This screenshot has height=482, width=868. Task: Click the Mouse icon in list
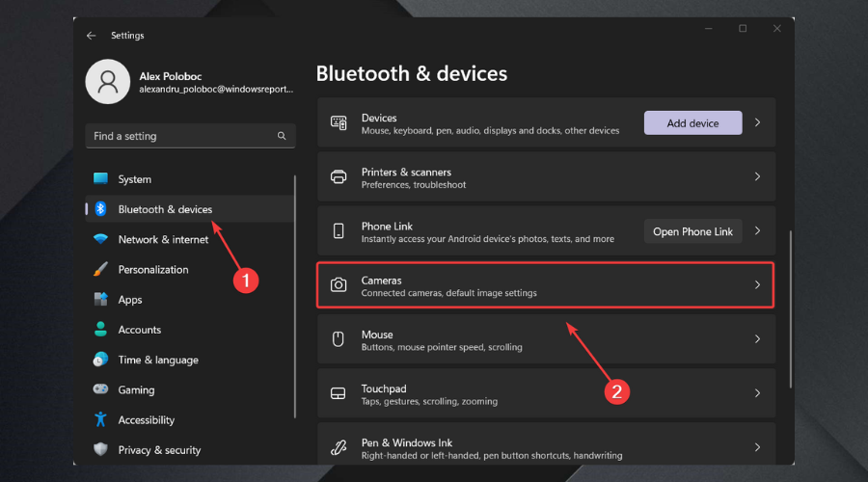click(x=339, y=338)
